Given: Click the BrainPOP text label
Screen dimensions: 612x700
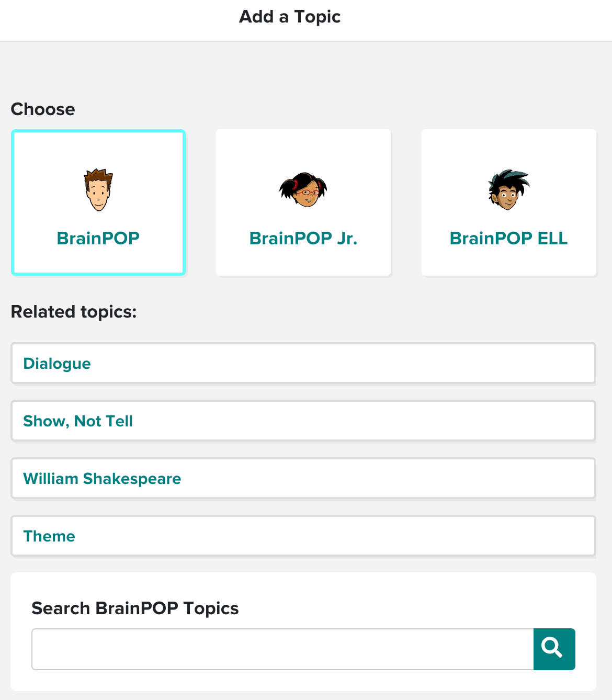Looking at the screenshot, I should [98, 238].
